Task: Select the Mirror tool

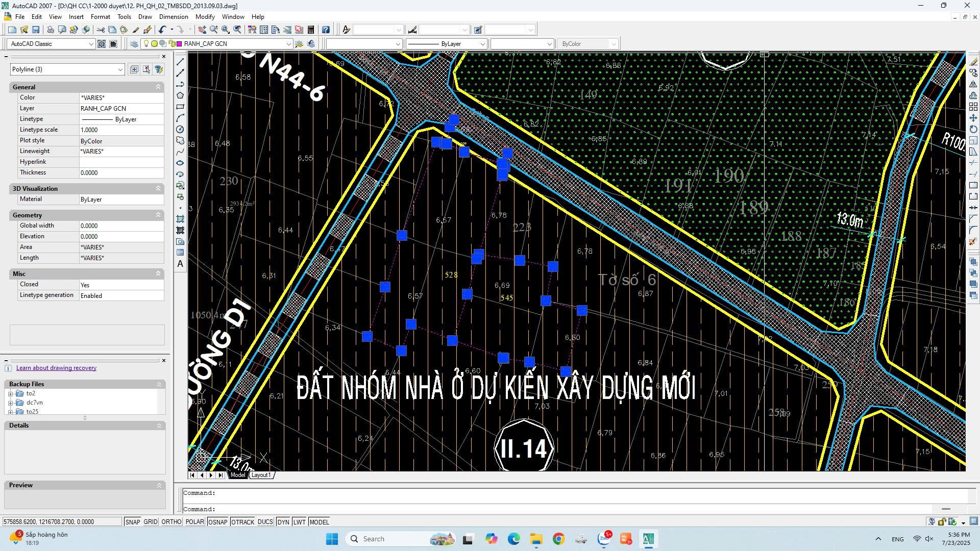Action: click(x=973, y=85)
